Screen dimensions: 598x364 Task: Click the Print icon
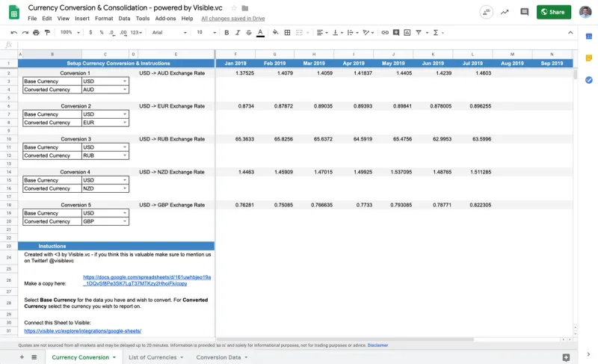click(x=36, y=33)
